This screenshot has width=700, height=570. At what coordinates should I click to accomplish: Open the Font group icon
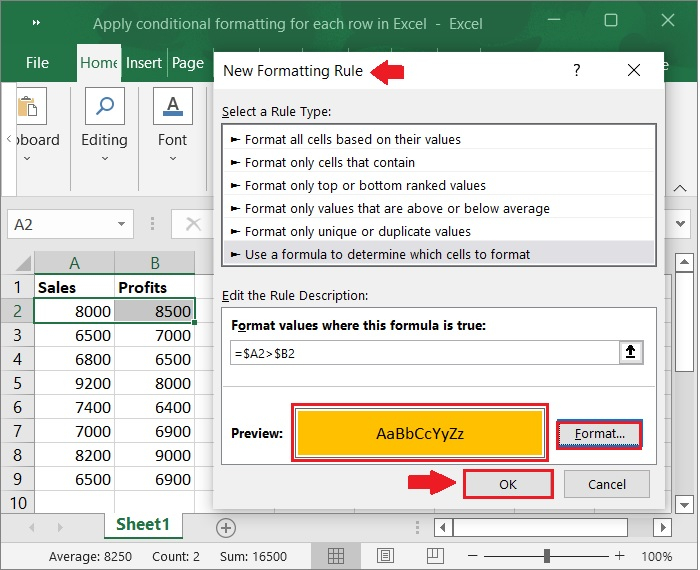pyautogui.click(x=173, y=106)
